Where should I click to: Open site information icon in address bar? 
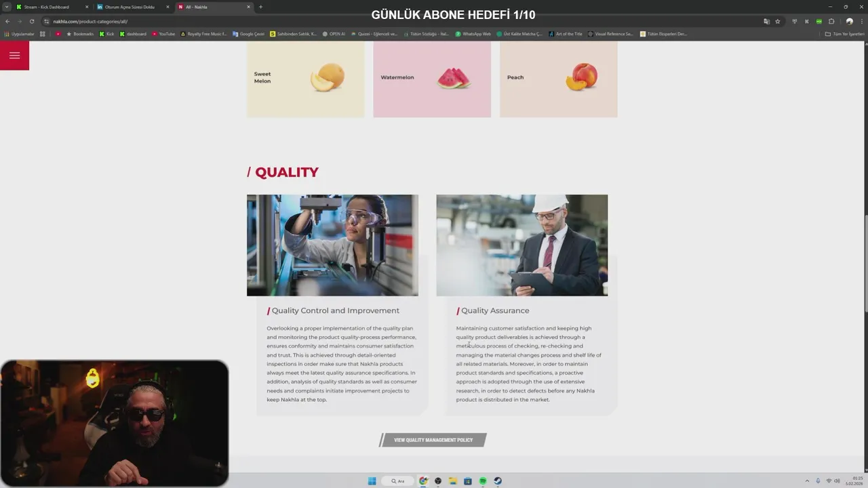tap(46, 21)
